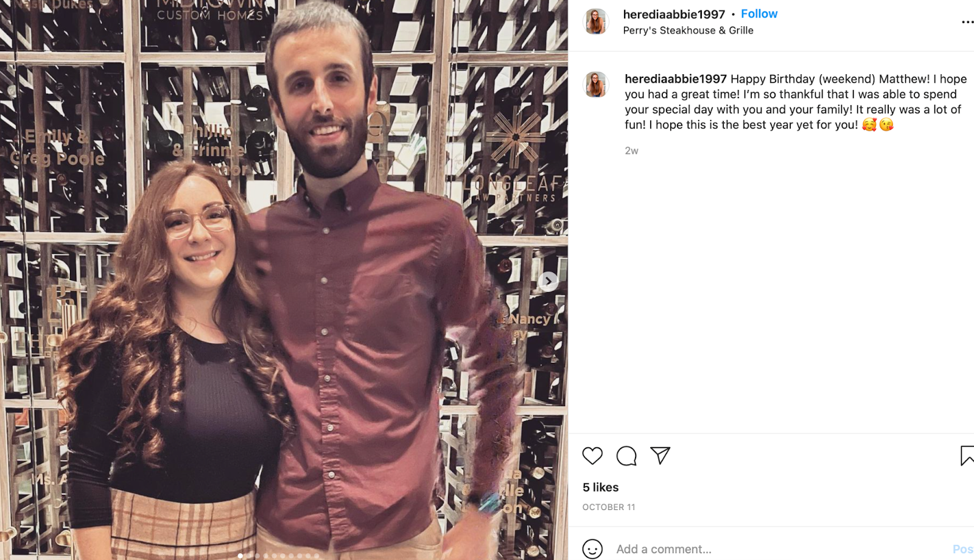Image resolution: width=974 pixels, height=560 pixels.
Task: Click the 2w timestamp under the caption
Action: pyautogui.click(x=631, y=151)
